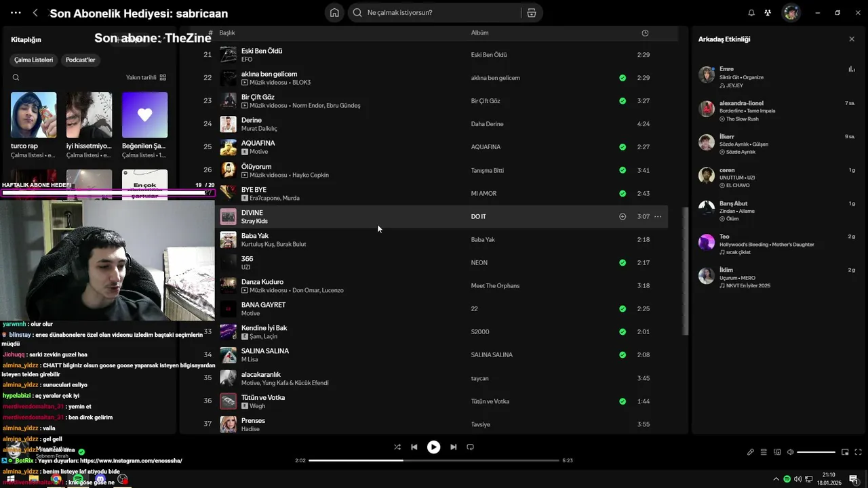The height and width of the screenshot is (488, 868).
Task: Open the friends icon in top bar
Action: [768, 12]
